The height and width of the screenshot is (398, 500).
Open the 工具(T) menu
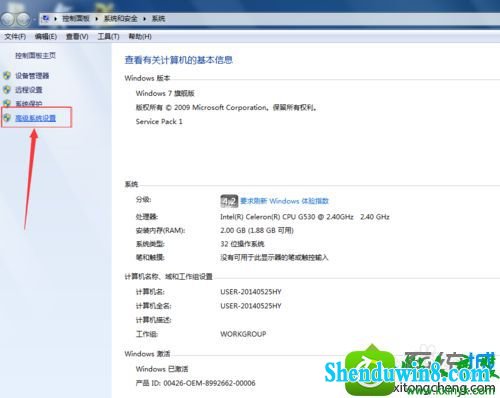coord(108,36)
